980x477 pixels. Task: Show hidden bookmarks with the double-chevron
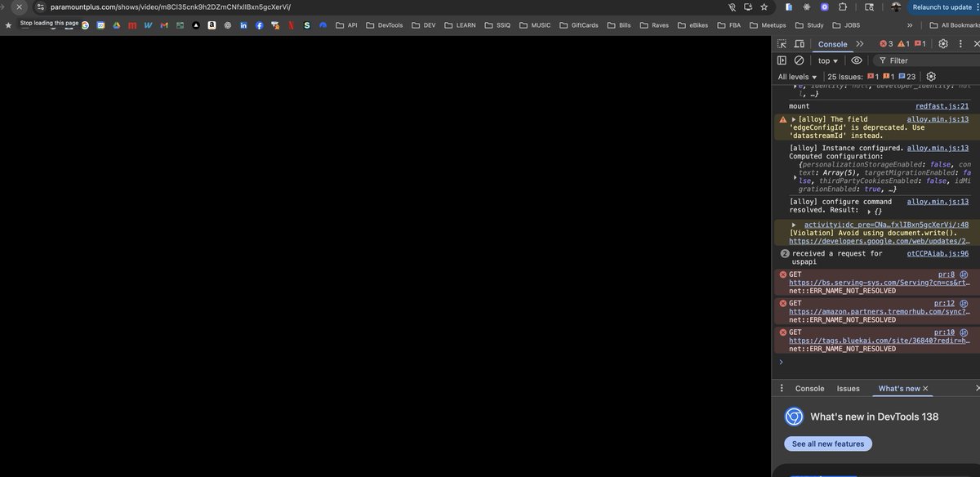pyautogui.click(x=910, y=25)
